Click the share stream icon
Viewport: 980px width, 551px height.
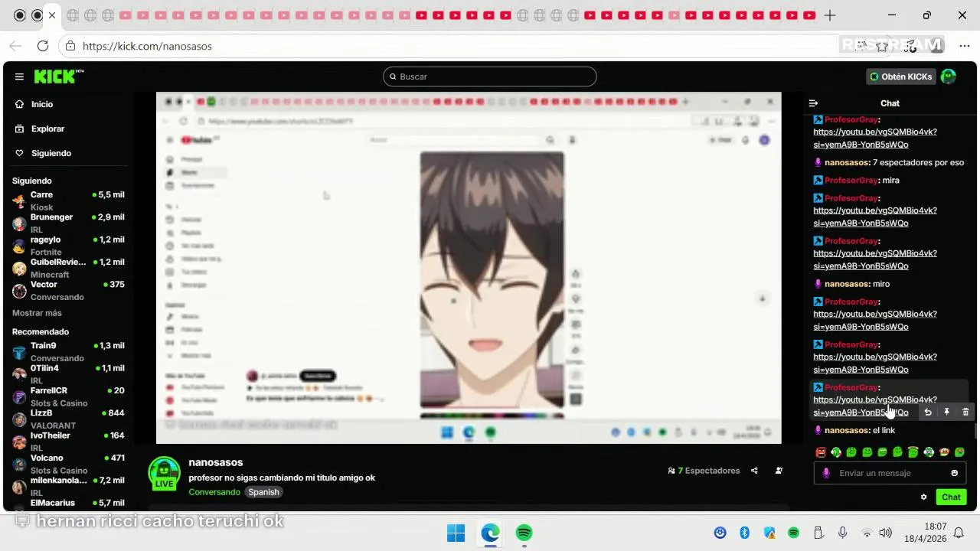[754, 471]
